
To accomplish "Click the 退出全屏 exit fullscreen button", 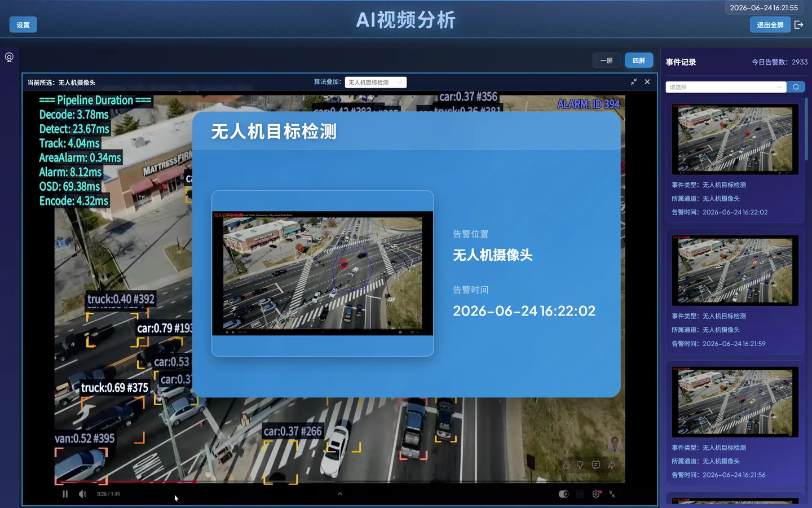I will coord(770,25).
